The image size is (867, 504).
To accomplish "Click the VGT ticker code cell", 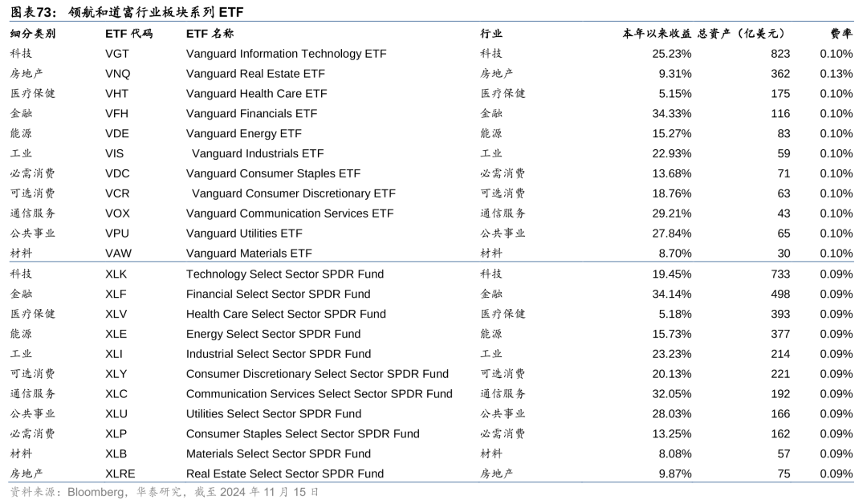I will click(117, 54).
